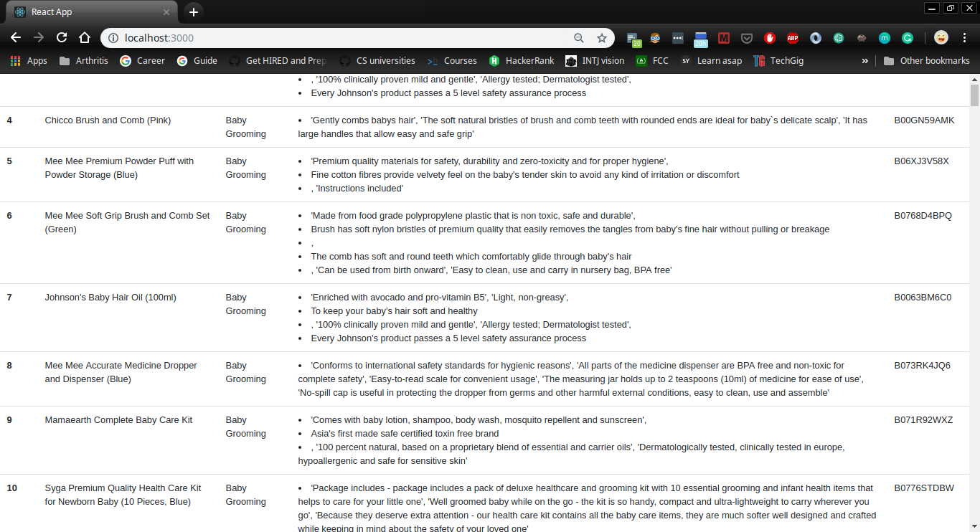The width and height of the screenshot is (980, 532).
Task: View site information for localhost
Action: pos(113,38)
